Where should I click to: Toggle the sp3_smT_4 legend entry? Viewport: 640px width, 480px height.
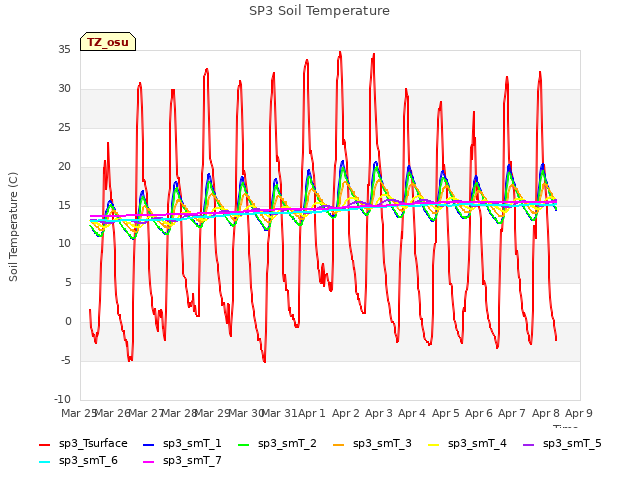pos(467,444)
